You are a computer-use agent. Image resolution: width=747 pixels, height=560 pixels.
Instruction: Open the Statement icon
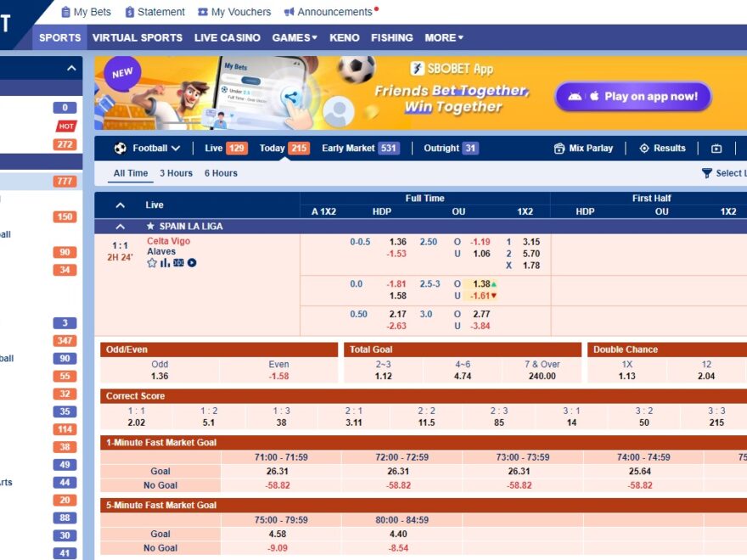coord(129,12)
